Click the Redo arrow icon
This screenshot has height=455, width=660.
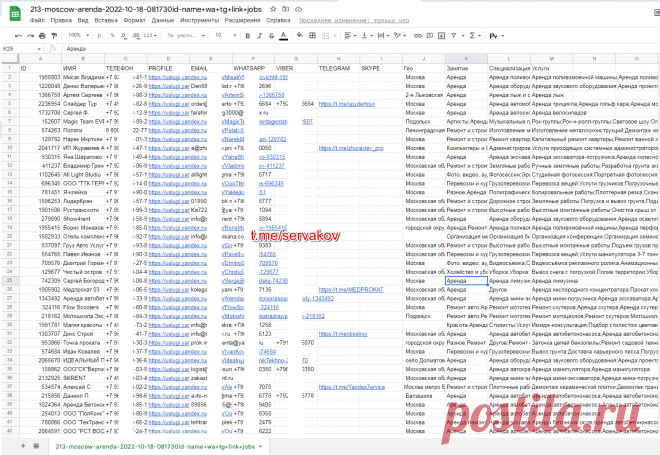pyautogui.click(x=30, y=36)
